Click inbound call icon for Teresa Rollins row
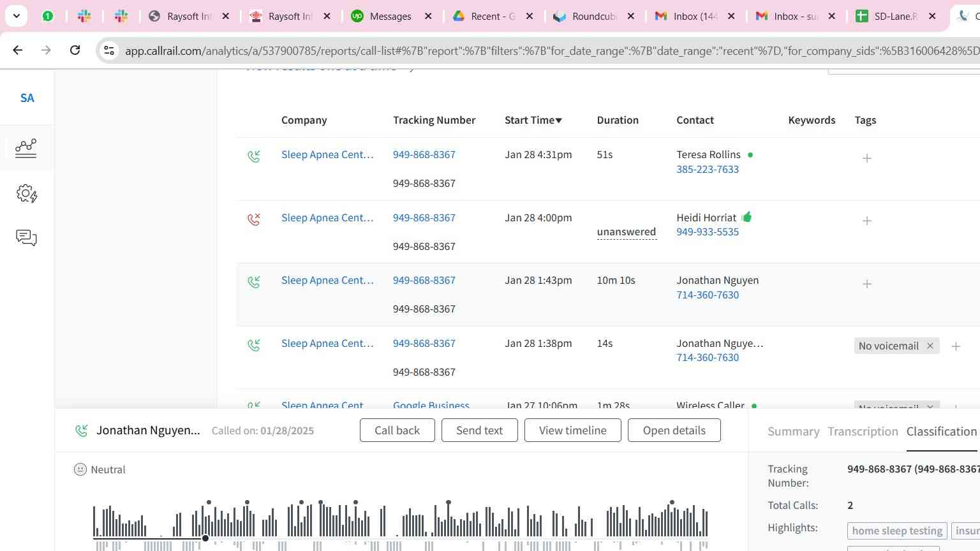The width and height of the screenshot is (980, 551). tap(254, 156)
